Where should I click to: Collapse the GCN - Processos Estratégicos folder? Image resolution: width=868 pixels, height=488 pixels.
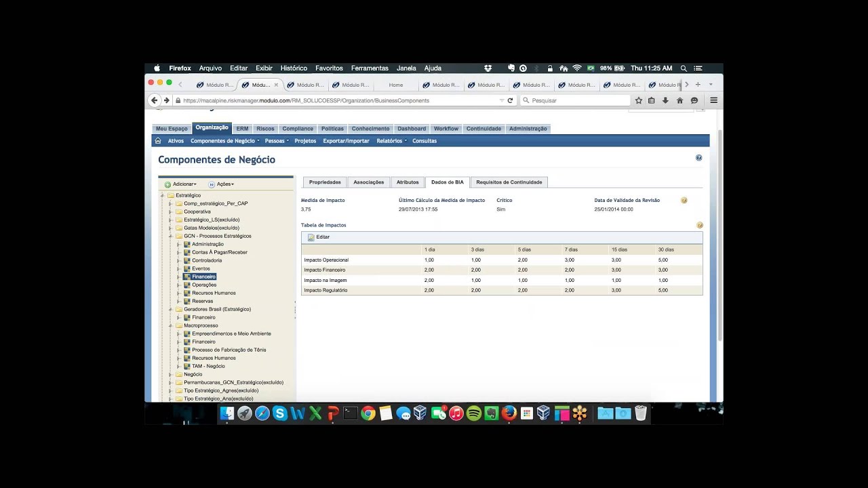[171, 236]
